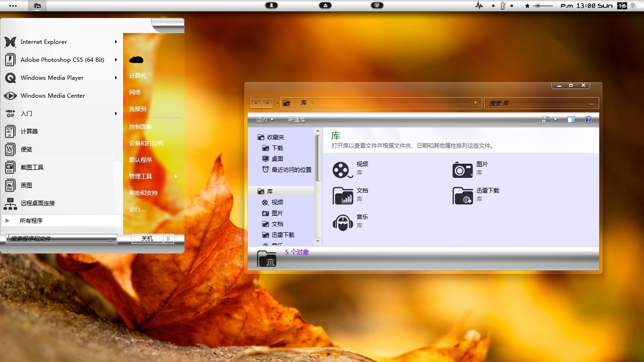Open 远程桌面连接 remote desktop
644x362 pixels.
tap(60, 203)
